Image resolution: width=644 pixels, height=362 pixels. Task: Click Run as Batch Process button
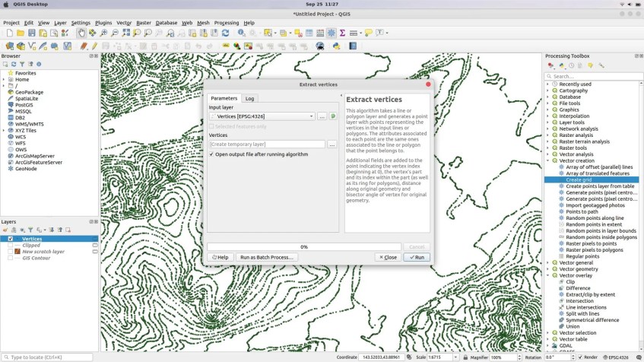tap(267, 257)
